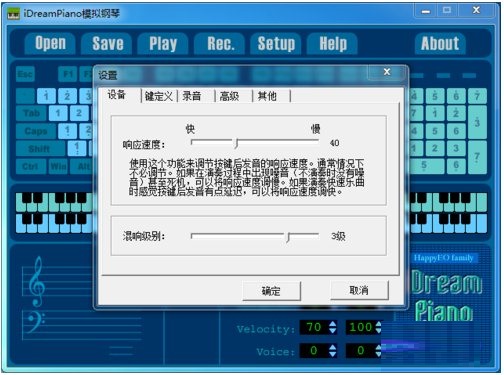Click the Velocity field showing 70
The image size is (504, 375).
[x=314, y=327]
